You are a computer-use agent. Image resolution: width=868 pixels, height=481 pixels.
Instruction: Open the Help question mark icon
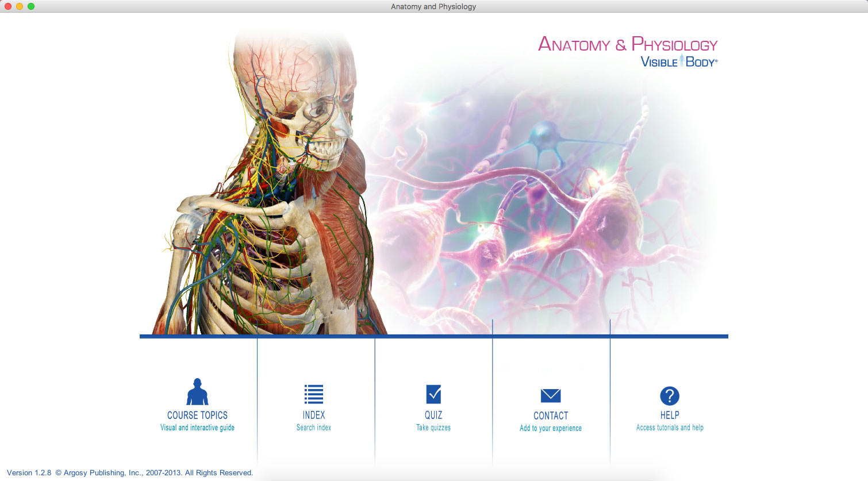[x=670, y=396]
